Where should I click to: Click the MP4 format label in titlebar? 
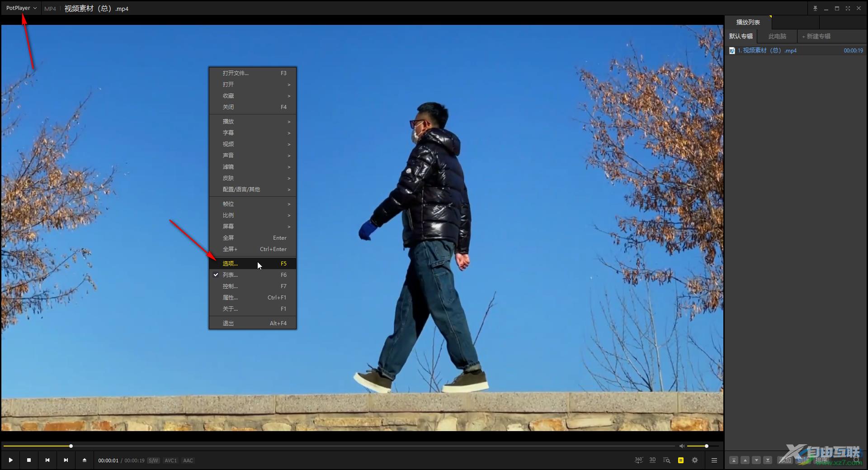click(50, 9)
